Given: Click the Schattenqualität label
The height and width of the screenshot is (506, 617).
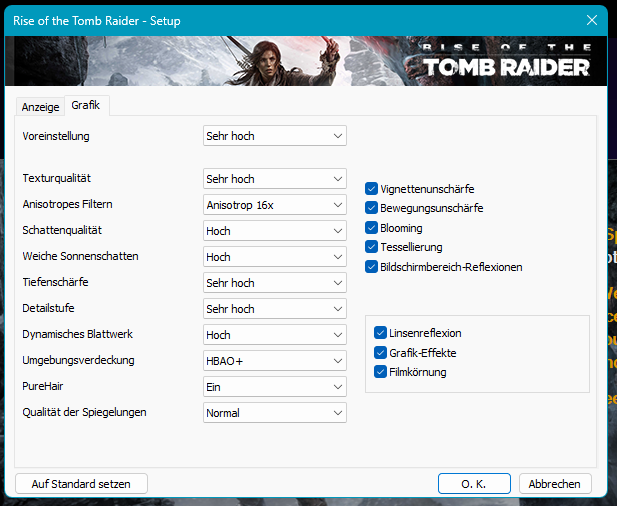Looking at the screenshot, I should (x=62, y=230).
